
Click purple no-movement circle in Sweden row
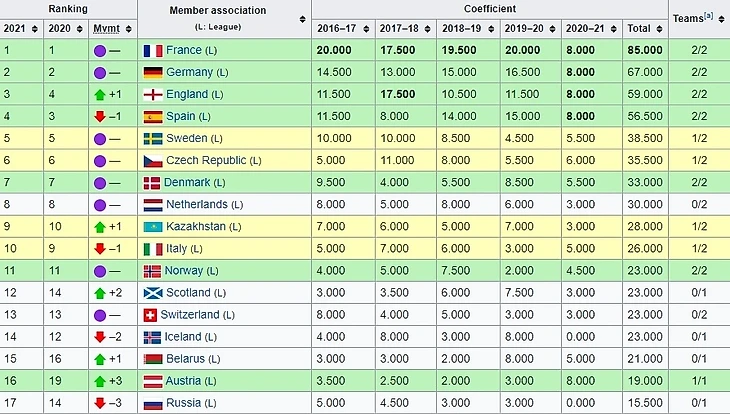pyautogui.click(x=100, y=138)
